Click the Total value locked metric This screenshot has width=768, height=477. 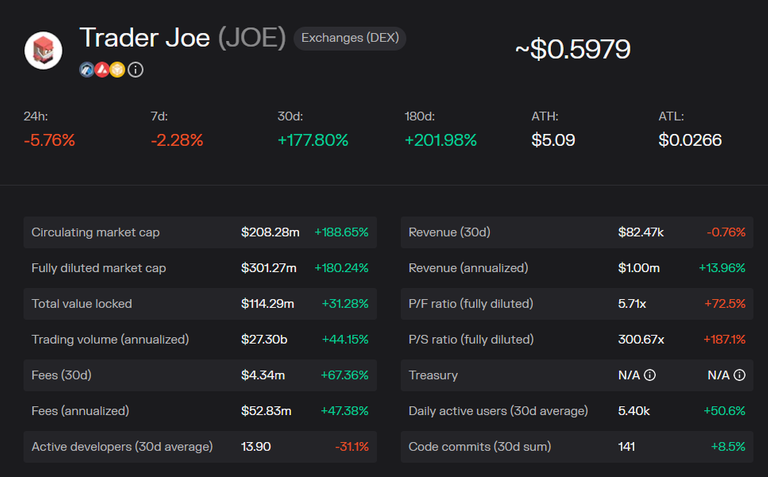pyautogui.click(x=200, y=303)
